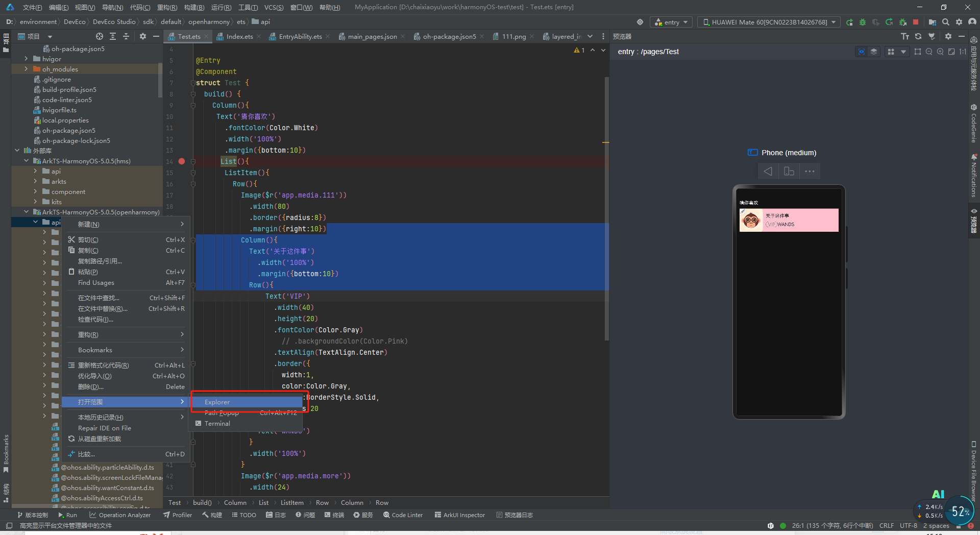Switch to the EntryAbility.ets tab
Image resolution: width=980 pixels, height=535 pixels.
click(x=300, y=36)
